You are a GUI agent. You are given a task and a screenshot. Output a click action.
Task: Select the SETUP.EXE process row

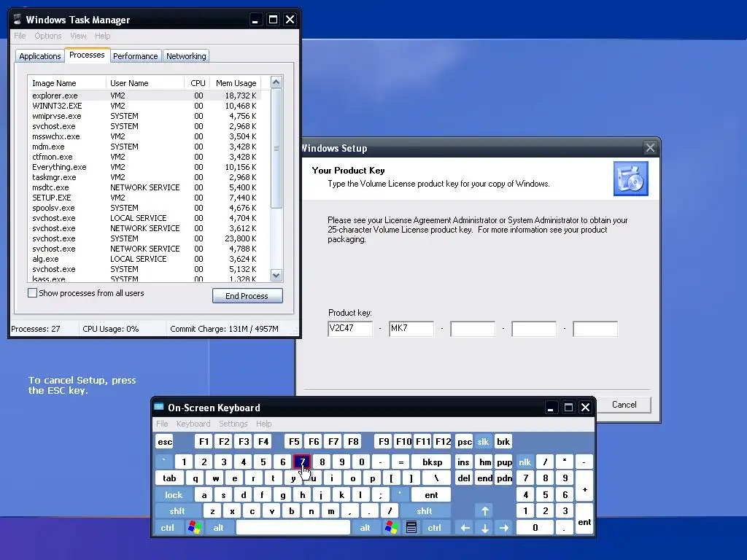pos(144,198)
